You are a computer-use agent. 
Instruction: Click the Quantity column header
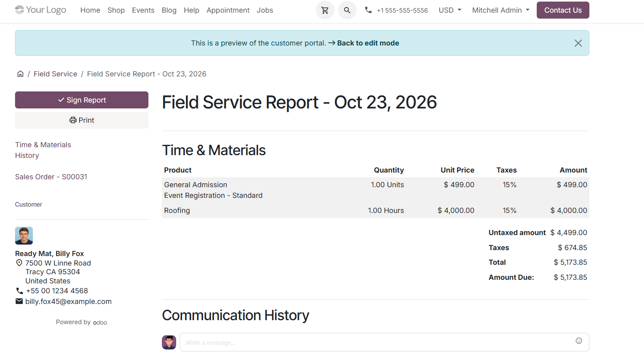[389, 170]
